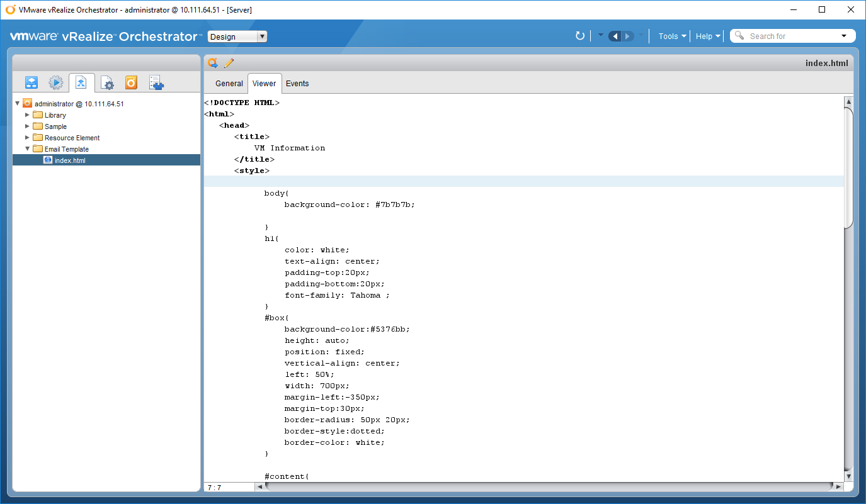Open the Configurations view icon
866x504 pixels.
107,82
